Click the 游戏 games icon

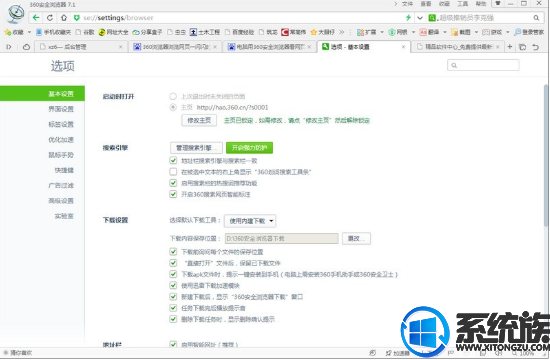[x=486, y=32]
